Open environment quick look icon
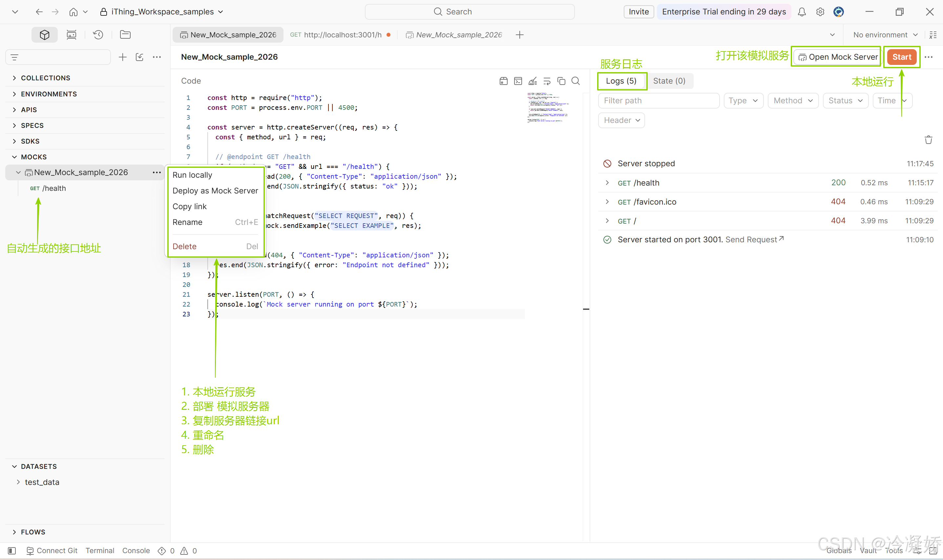 point(933,35)
